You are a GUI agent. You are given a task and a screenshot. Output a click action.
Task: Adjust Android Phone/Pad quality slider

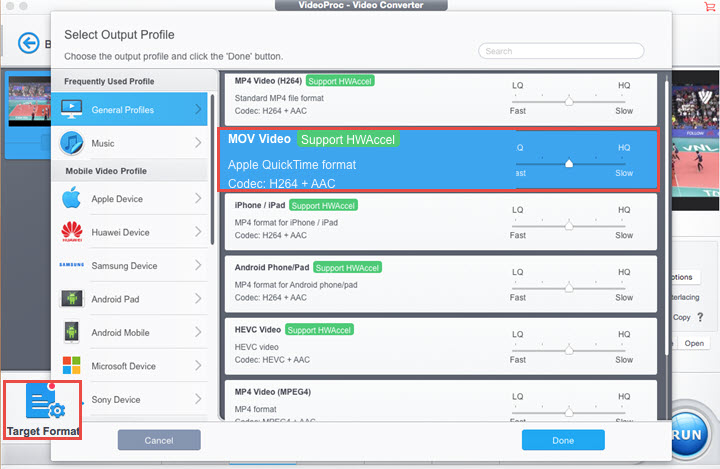click(x=569, y=288)
